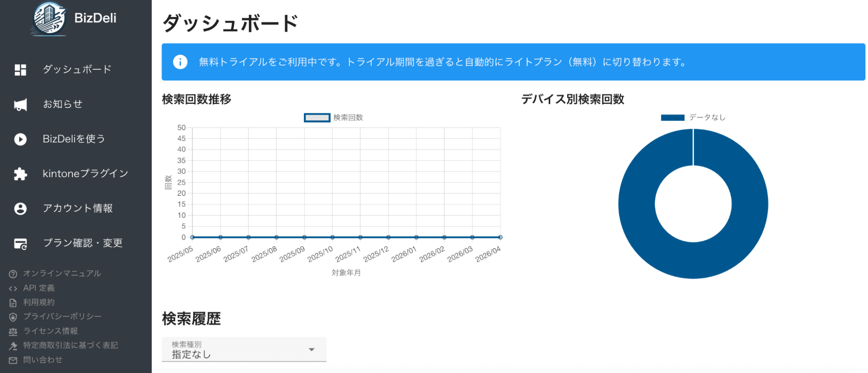The height and width of the screenshot is (373, 868).
Task: Click the play icon beside BizDeliを使う
Action: 20,139
